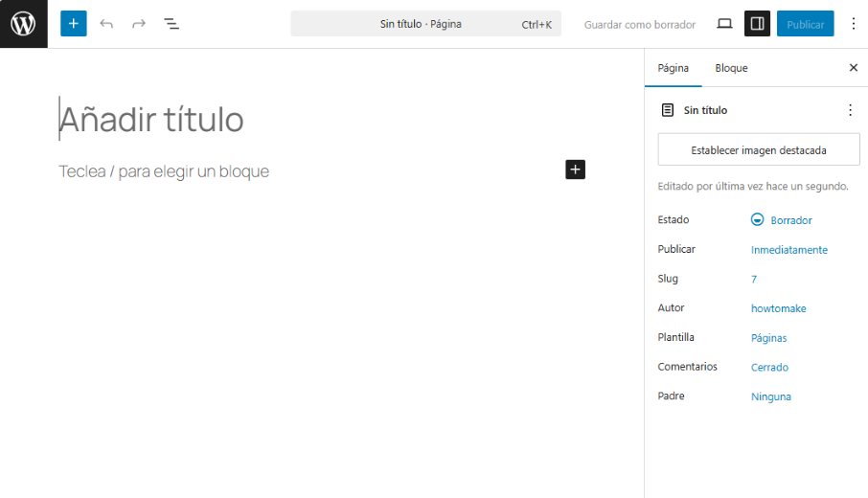868x498 pixels.
Task: Open the desktop preview icon
Action: coord(724,24)
